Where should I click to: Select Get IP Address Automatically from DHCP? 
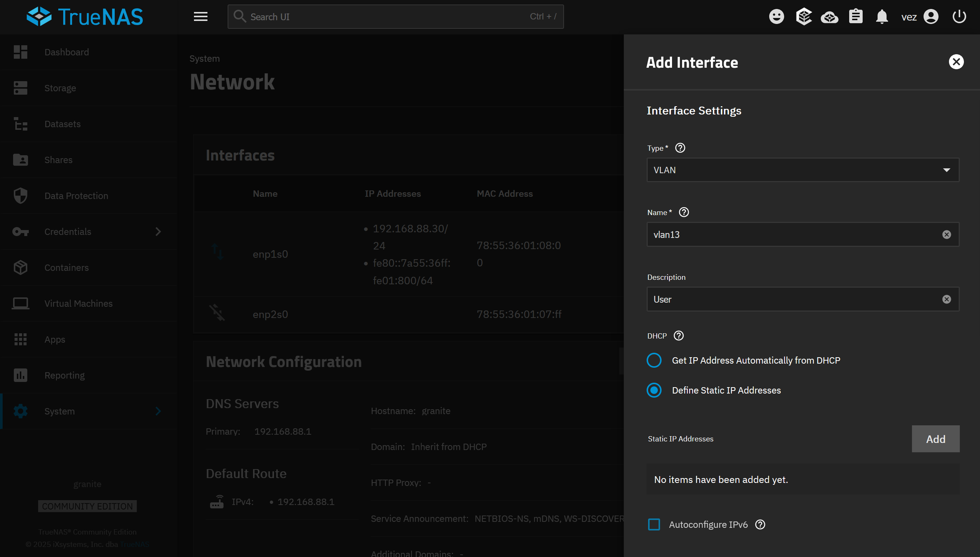coord(654,360)
